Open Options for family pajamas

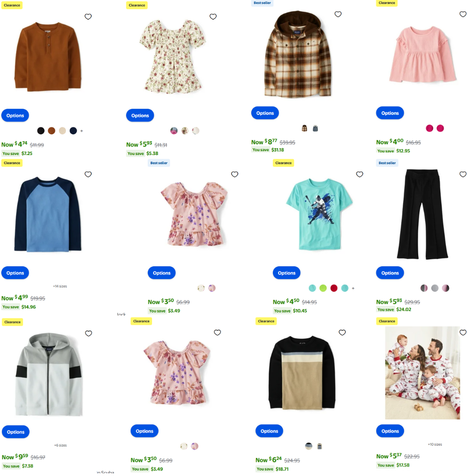click(390, 431)
